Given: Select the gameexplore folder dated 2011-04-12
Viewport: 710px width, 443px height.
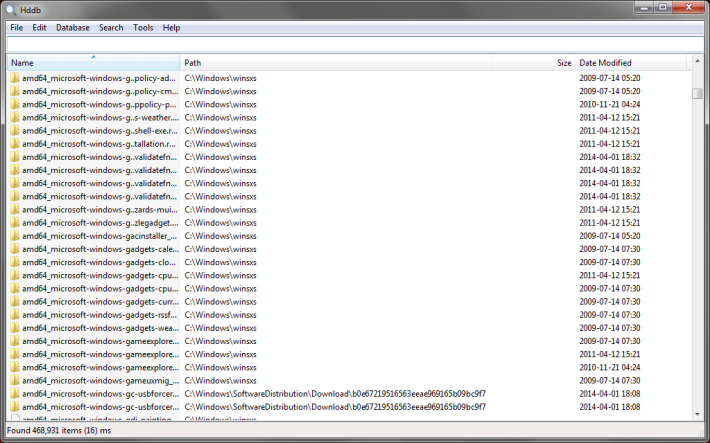Looking at the screenshot, I should click(x=101, y=354).
